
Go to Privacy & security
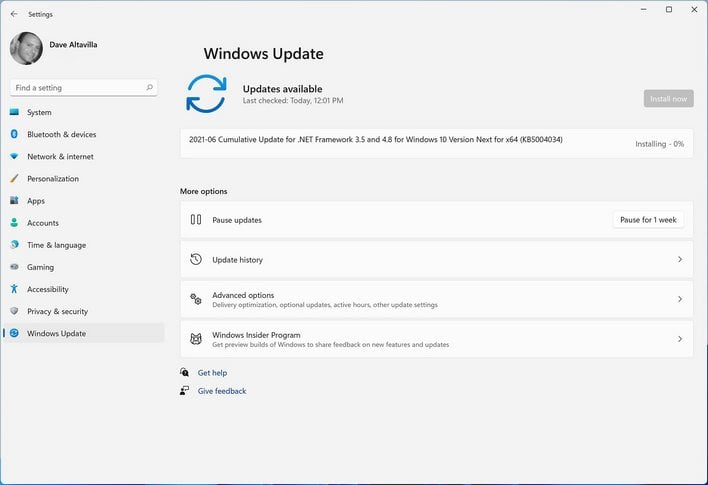point(84,311)
